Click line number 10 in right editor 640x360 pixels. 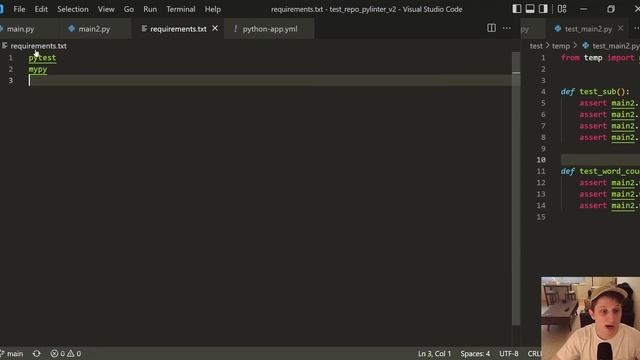coord(541,160)
